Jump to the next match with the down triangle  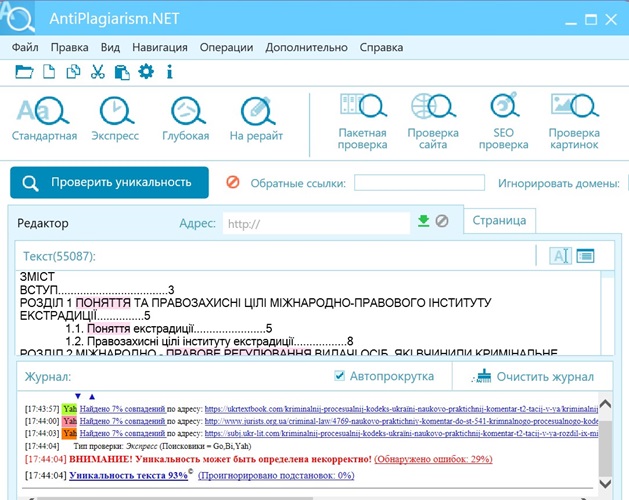pyautogui.click(x=78, y=396)
